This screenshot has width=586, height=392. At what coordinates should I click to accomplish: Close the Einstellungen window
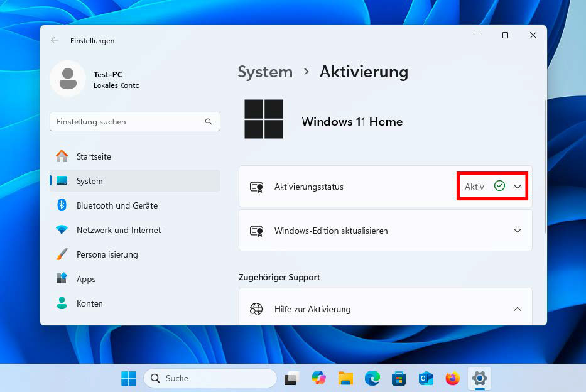coord(533,35)
